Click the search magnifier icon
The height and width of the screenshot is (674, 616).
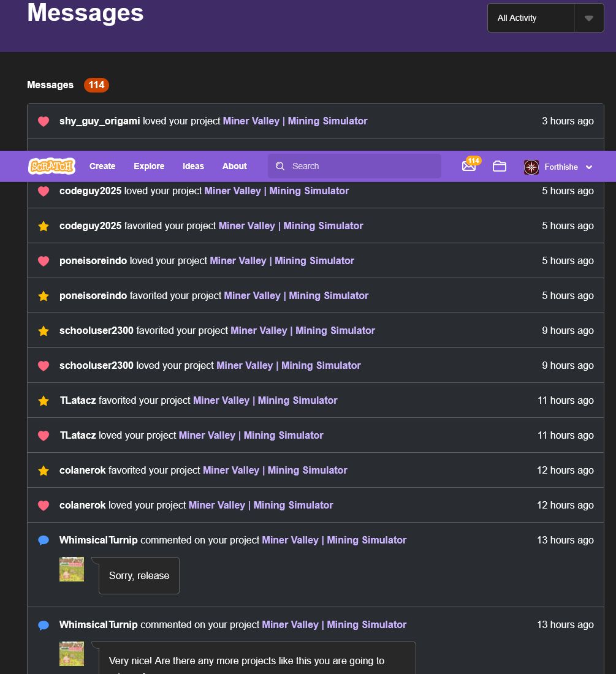(x=280, y=166)
